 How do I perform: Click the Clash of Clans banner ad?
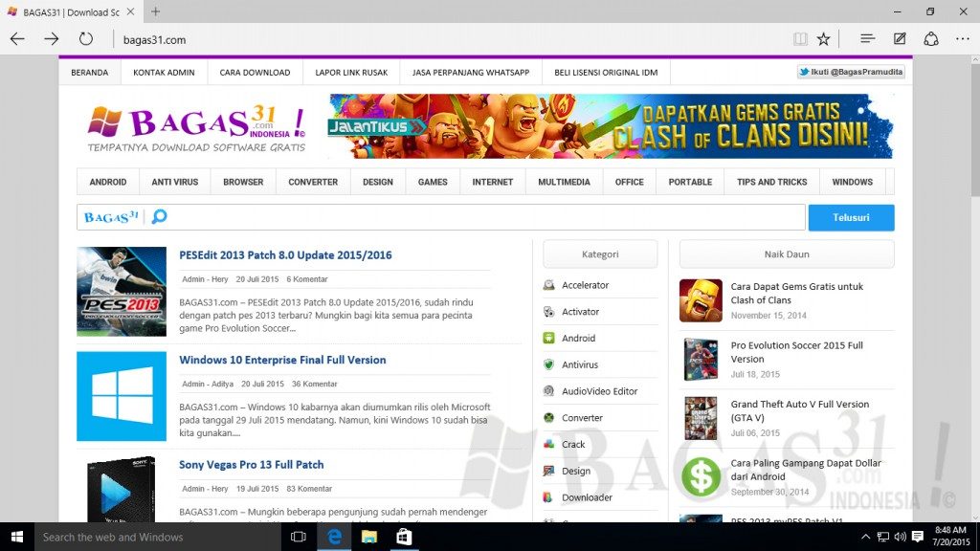(611, 126)
